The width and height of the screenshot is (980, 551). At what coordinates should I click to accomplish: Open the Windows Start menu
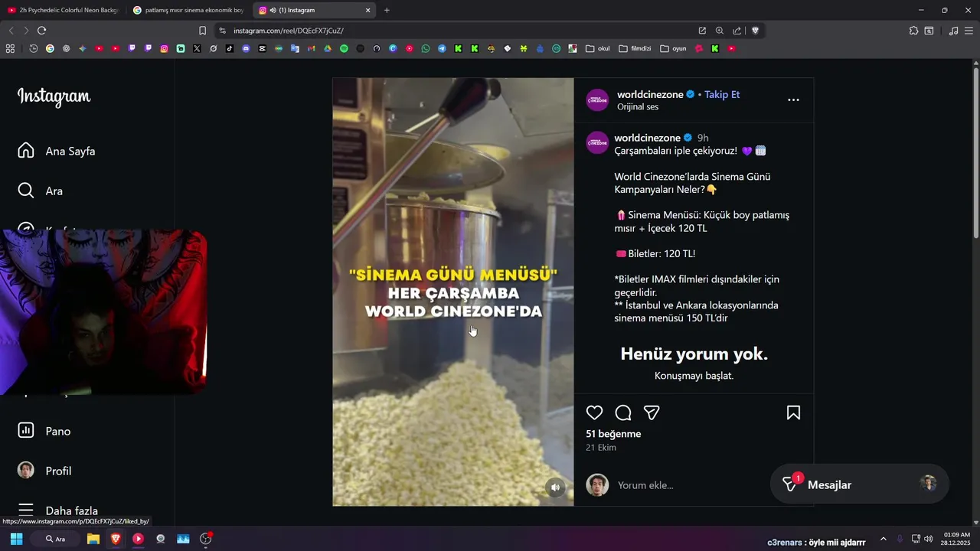click(x=16, y=539)
